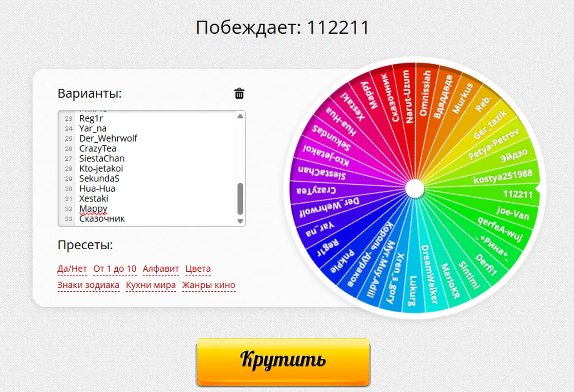574x392 pixels.
Task: Click the Sintimi segment on the wheel
Action: (x=469, y=275)
